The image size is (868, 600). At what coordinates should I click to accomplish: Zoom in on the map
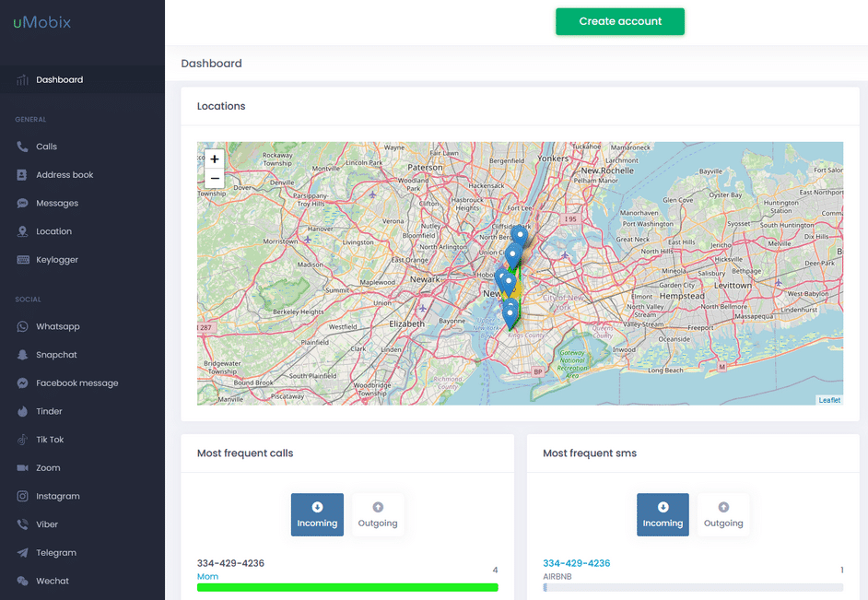pos(214,159)
